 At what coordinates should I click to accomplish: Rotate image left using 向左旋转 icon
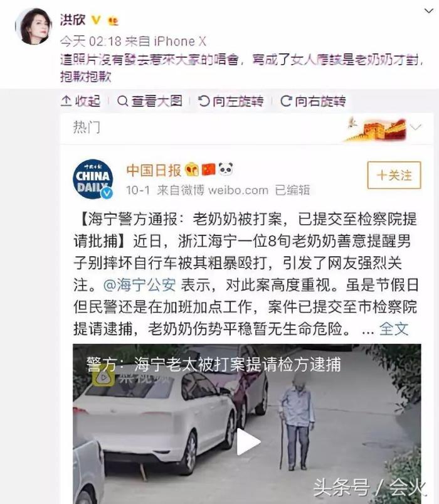coord(204,101)
